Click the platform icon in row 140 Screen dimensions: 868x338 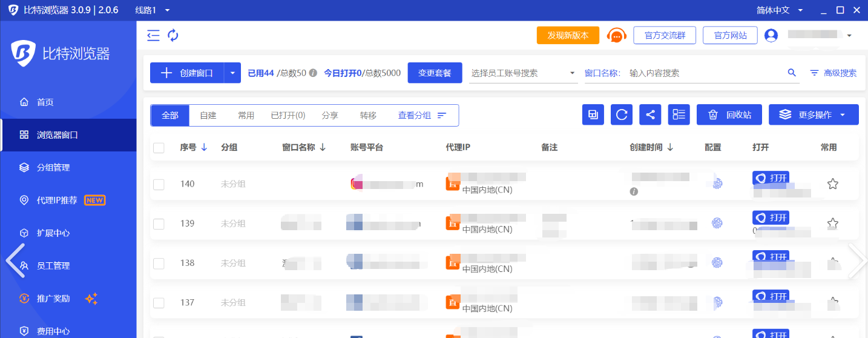[357, 184]
